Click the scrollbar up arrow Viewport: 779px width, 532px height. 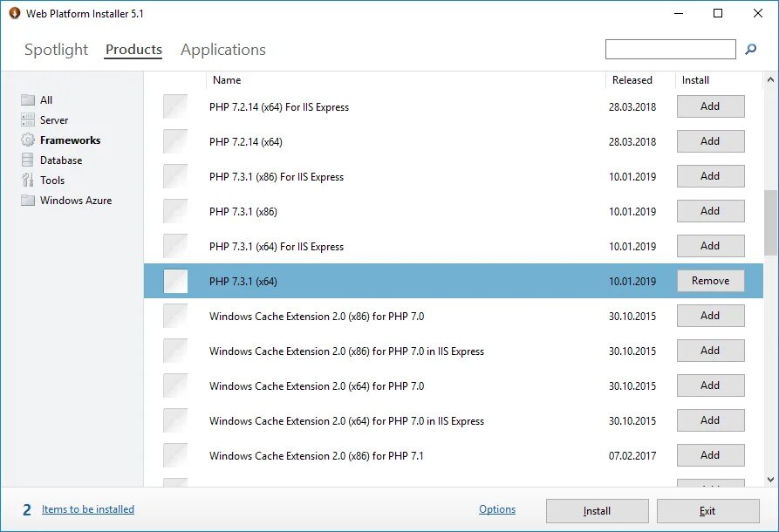[x=770, y=79]
